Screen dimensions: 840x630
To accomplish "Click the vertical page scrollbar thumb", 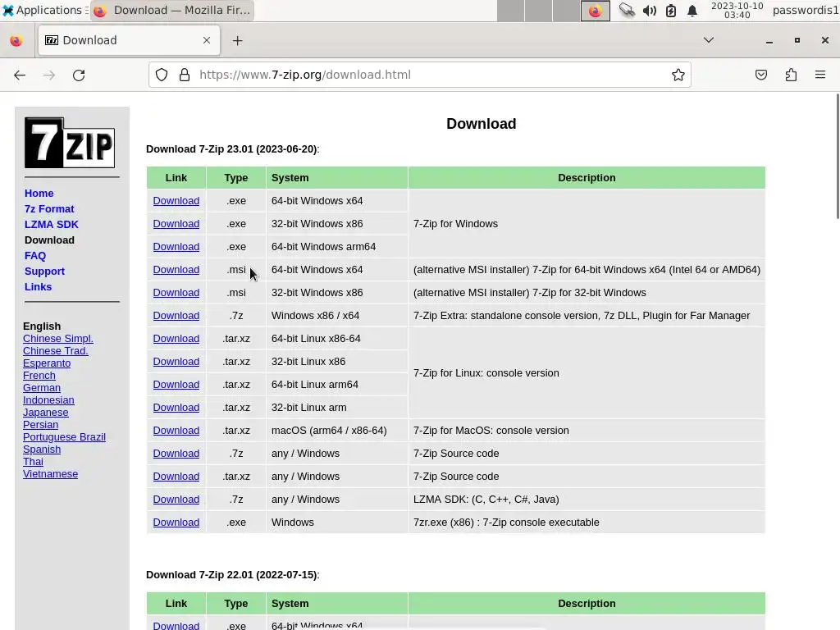I will (x=838, y=156).
